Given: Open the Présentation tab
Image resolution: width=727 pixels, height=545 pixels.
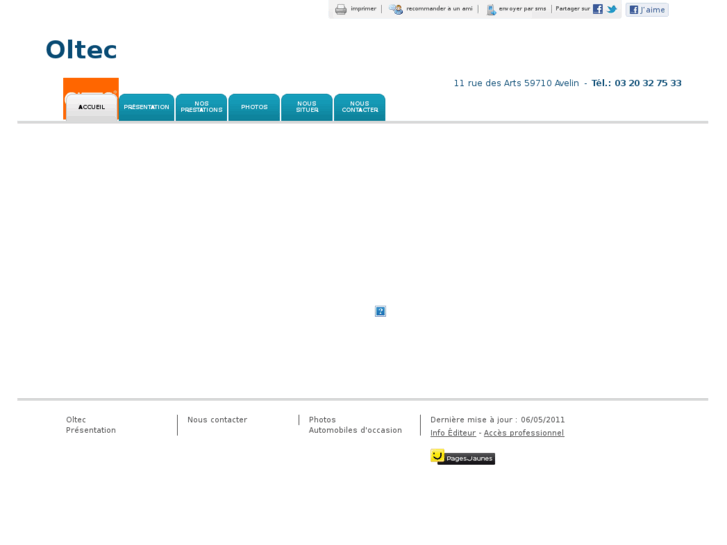Looking at the screenshot, I should click(x=146, y=107).
